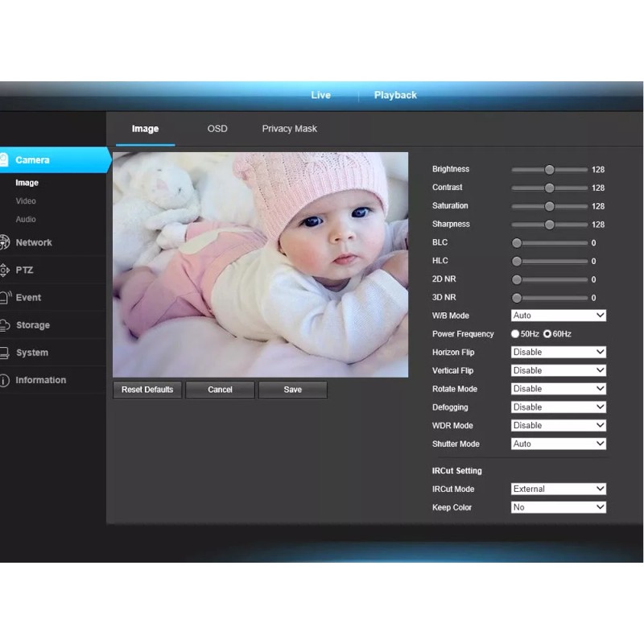Click the Brightness slider handle
This screenshot has width=644, height=644.
549,170
